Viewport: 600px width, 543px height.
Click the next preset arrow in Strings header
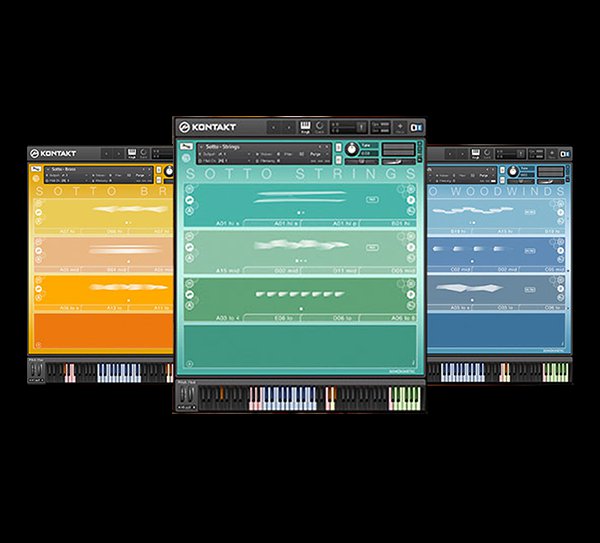pos(287,127)
